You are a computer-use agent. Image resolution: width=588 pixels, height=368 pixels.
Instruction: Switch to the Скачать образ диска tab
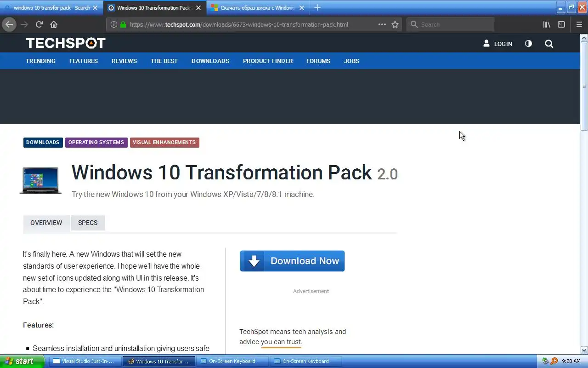pyautogui.click(x=258, y=8)
